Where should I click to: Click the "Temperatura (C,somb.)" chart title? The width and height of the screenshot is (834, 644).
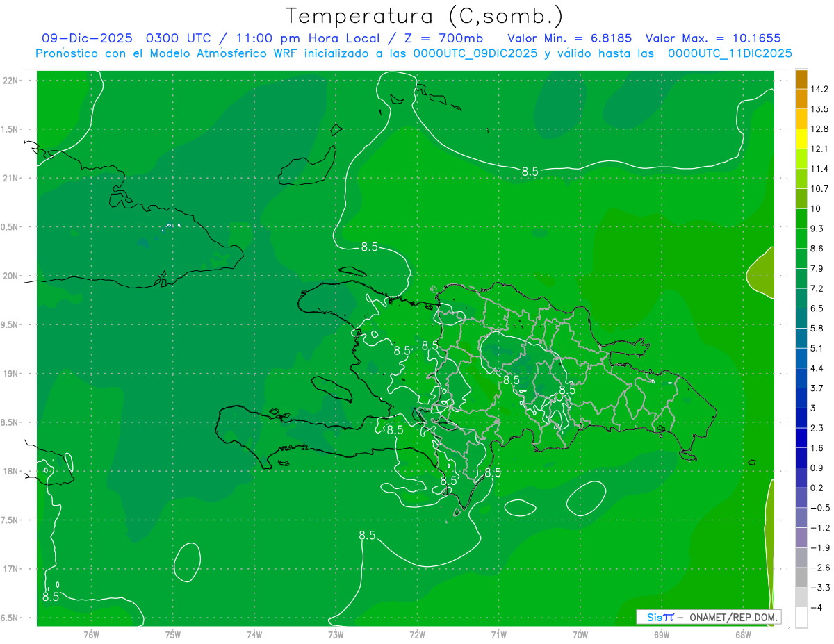coord(425,16)
